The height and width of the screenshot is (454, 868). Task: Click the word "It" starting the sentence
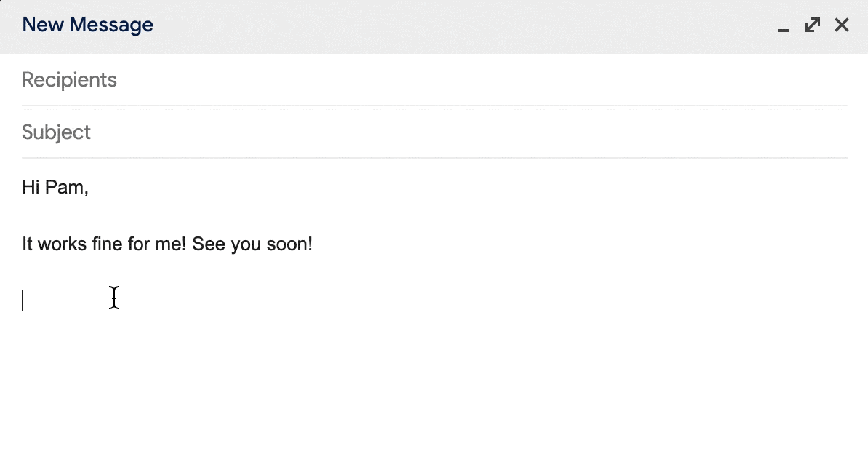pyautogui.click(x=27, y=244)
